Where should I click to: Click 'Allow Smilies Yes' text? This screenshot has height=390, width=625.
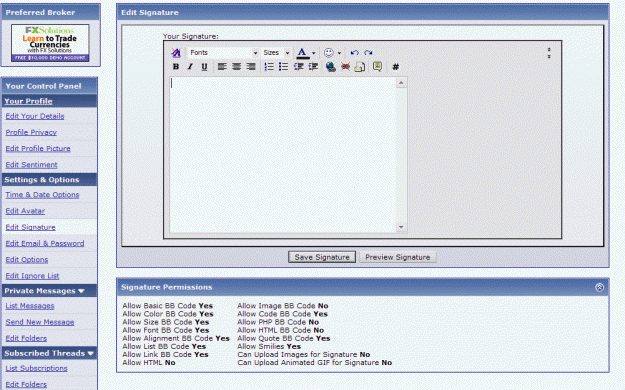tap(269, 347)
